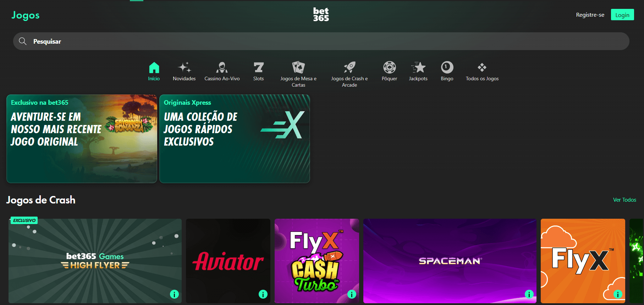Click the Início tab label

pos(154,78)
